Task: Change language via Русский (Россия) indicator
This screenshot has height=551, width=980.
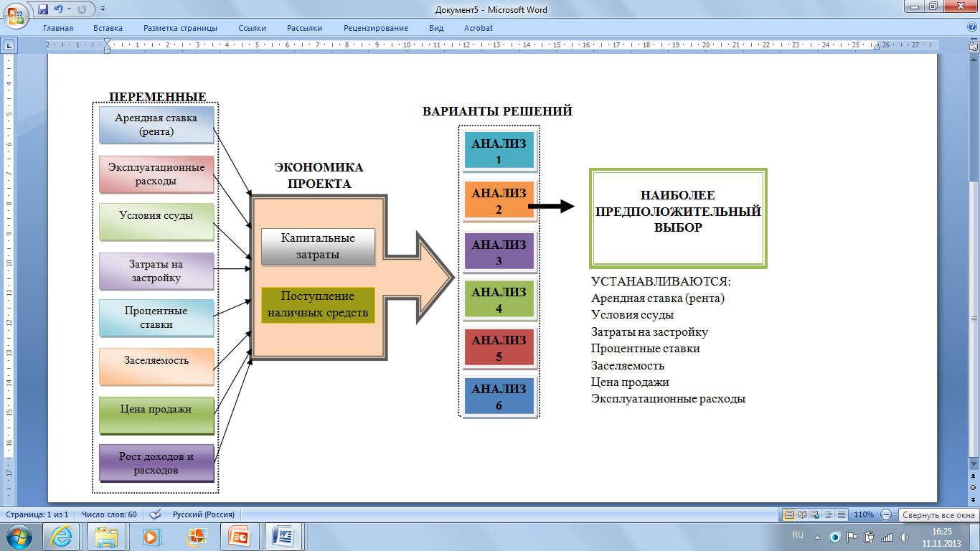Action: click(203, 514)
